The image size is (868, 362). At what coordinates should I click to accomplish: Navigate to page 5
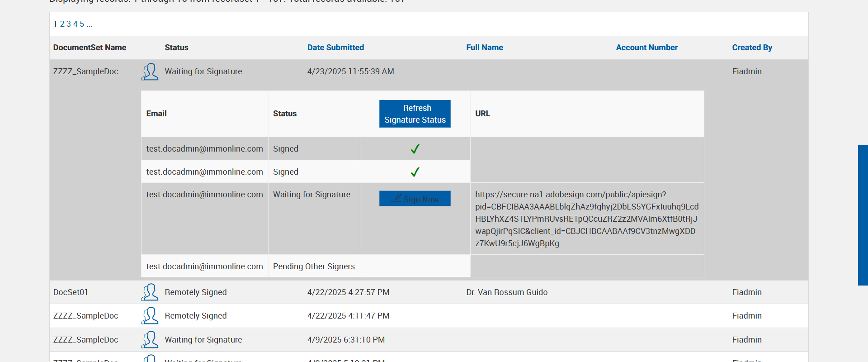tap(82, 24)
